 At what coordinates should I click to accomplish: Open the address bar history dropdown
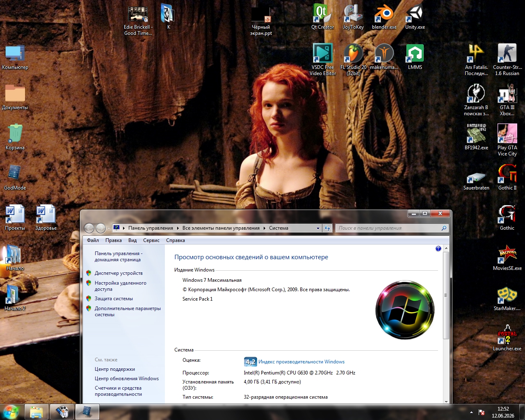coord(318,228)
